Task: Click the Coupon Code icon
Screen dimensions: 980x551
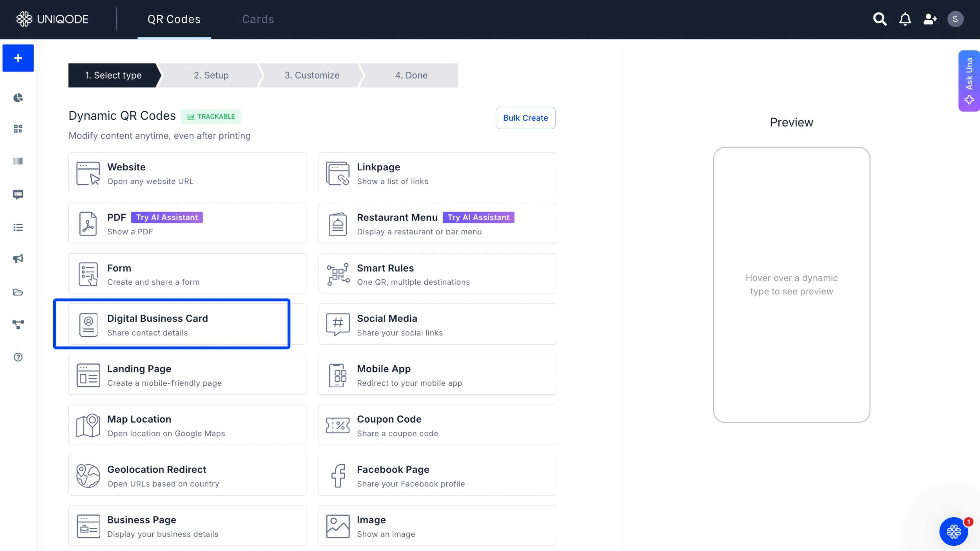Action: [x=337, y=425]
